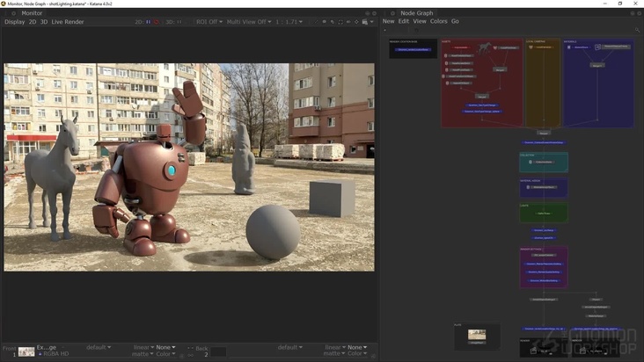
Task: Open the Display menu in Monitor
Action: click(x=14, y=22)
